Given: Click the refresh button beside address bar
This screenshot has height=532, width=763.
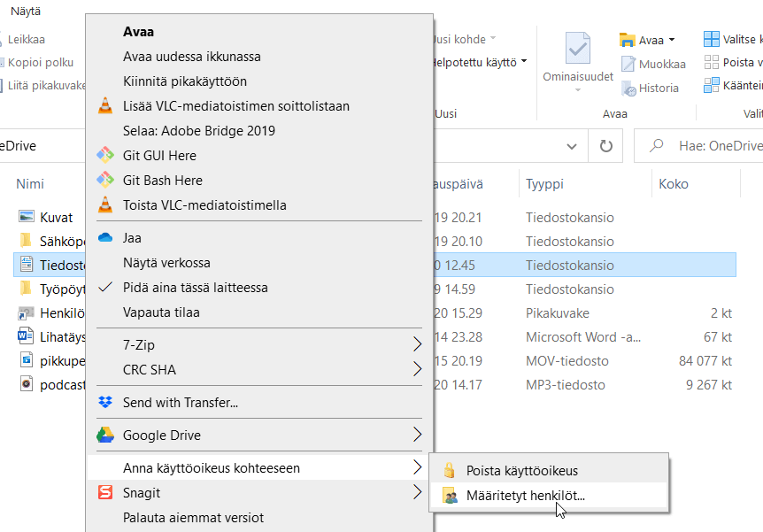Looking at the screenshot, I should tap(606, 146).
